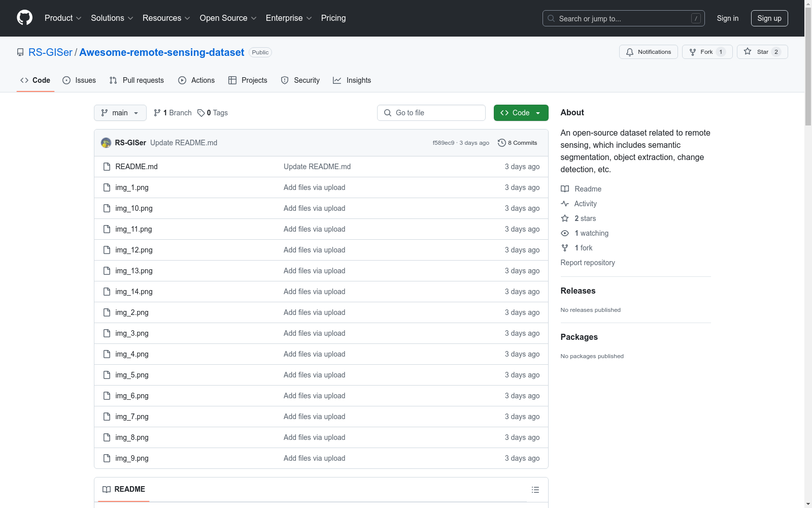
Task: Click file icon next to img_1.png
Action: (107, 187)
